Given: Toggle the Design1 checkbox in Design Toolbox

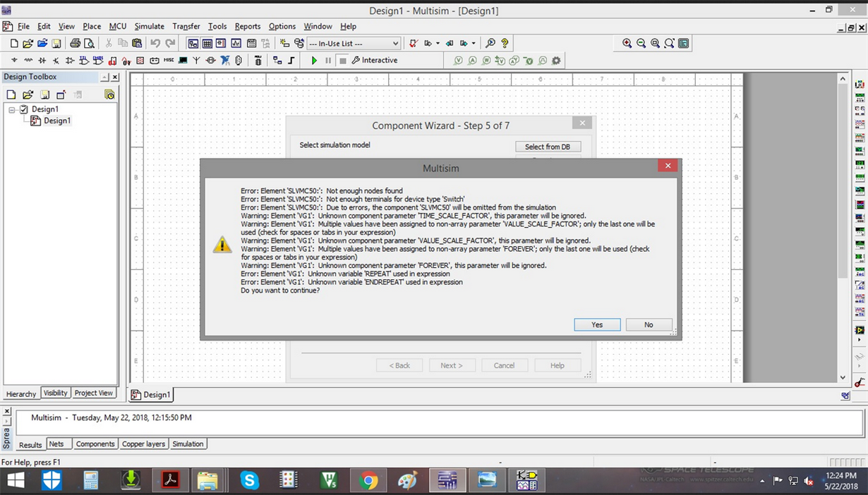Looking at the screenshot, I should coord(23,109).
